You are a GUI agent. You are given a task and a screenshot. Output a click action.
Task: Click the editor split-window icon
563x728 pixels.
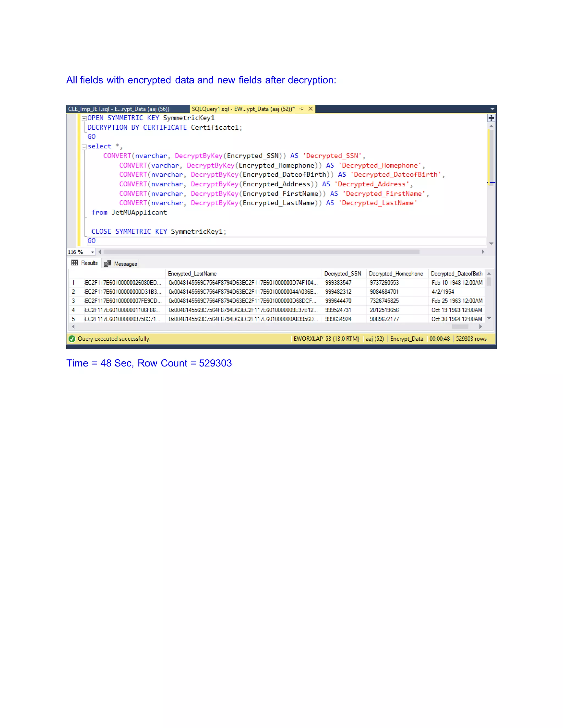(491, 118)
